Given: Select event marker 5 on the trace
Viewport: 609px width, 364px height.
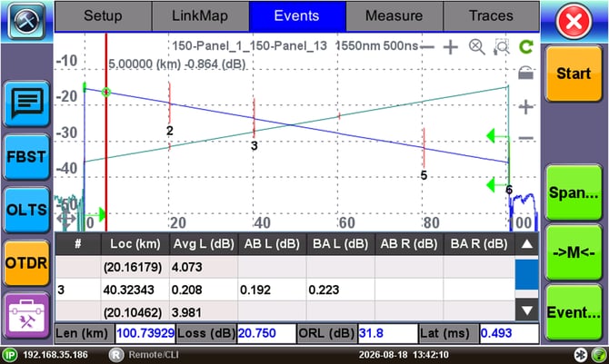Looking at the screenshot, I should coord(424,175).
